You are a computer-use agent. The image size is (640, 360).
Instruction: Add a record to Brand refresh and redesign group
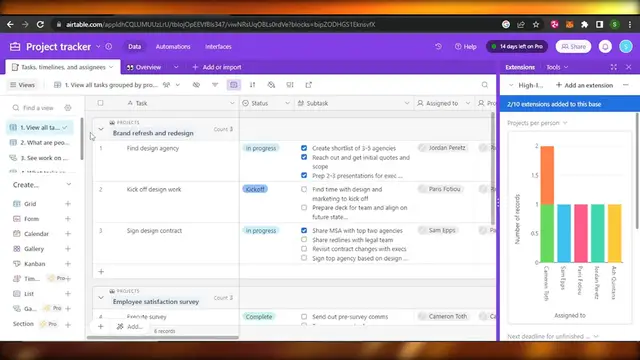(101, 271)
